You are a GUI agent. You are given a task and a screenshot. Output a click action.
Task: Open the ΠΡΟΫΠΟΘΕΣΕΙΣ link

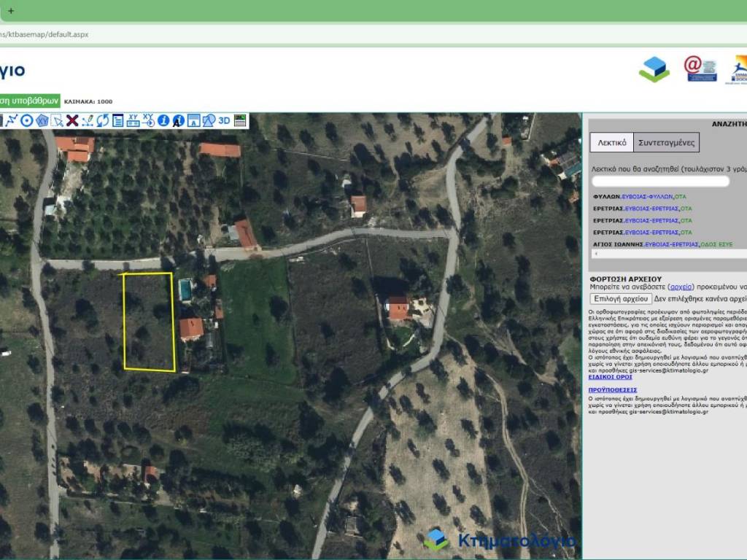[613, 389]
